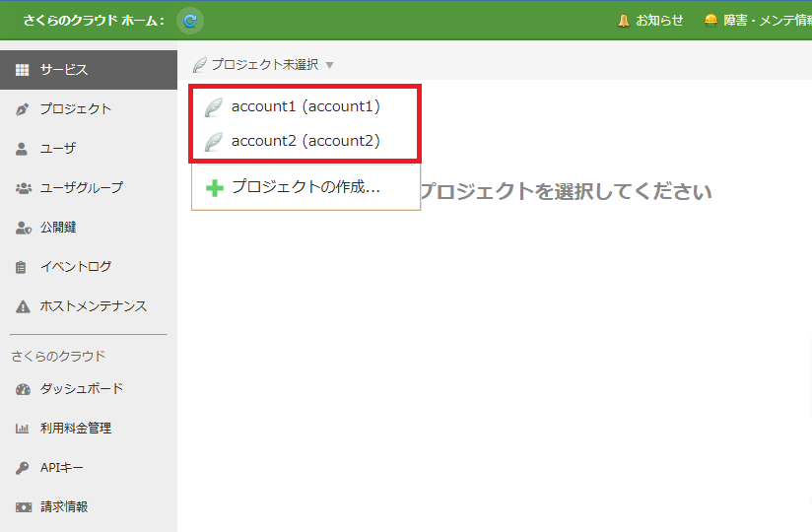
Task: Click the grid icon beside サービス
Action: (x=23, y=70)
